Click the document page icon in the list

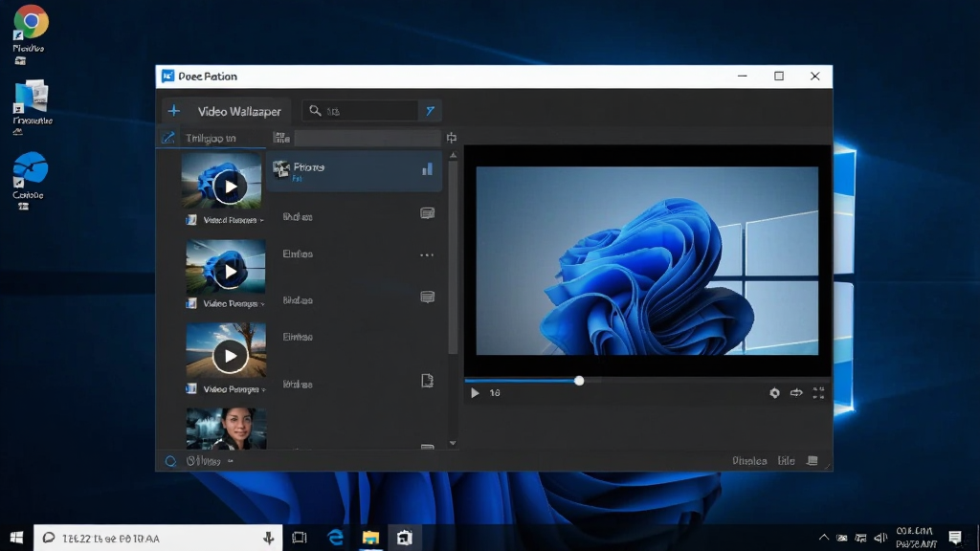(x=428, y=381)
